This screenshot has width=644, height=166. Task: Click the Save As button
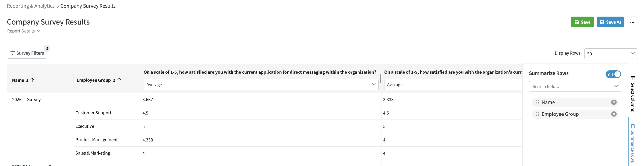[x=610, y=22]
